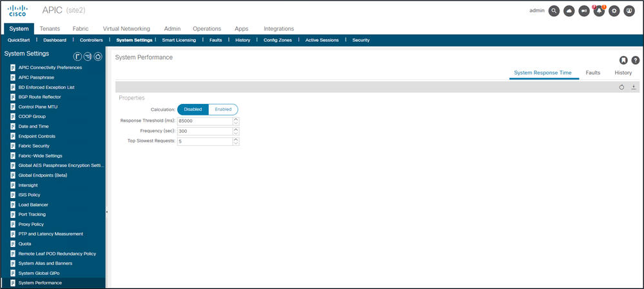Refresh the properties panel using the gray toolbar icon

pos(622,87)
